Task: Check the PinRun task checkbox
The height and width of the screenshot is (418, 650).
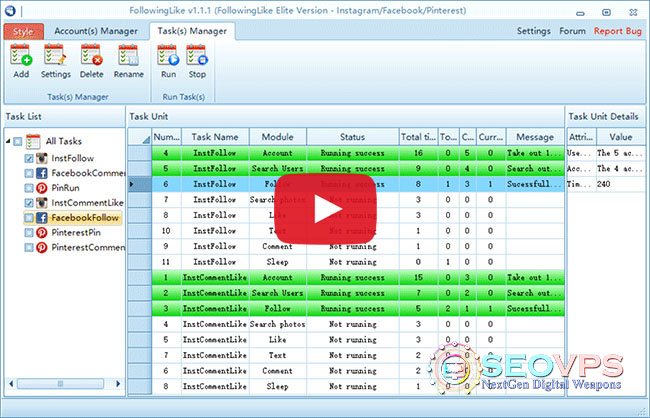Action: [29, 188]
